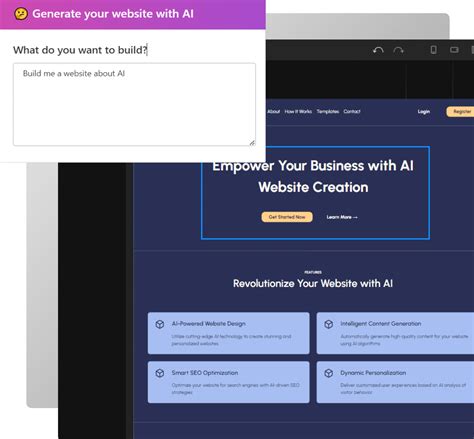474x439 pixels.
Task: Click the emoji icon in purple header
Action: pyautogui.click(x=21, y=14)
